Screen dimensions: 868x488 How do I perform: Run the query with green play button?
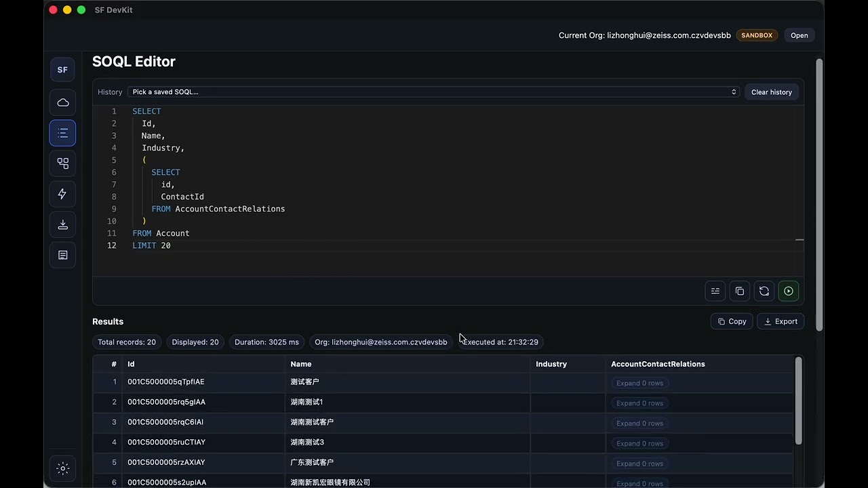pyautogui.click(x=789, y=291)
